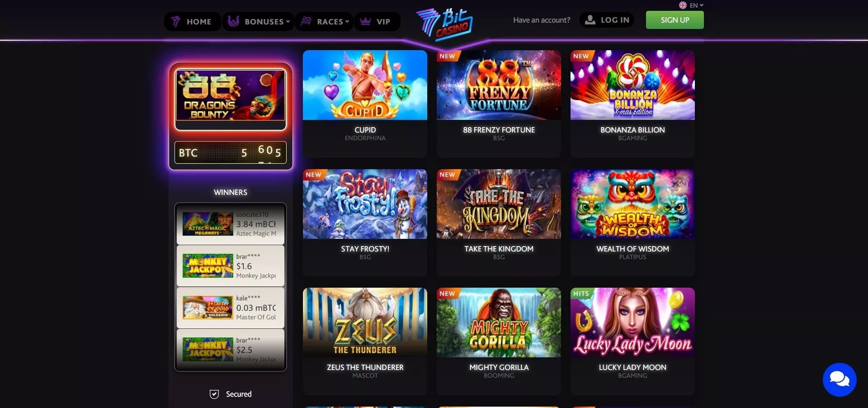Click the 7Bit Casino logo
The height and width of the screenshot is (408, 868).
click(444, 24)
